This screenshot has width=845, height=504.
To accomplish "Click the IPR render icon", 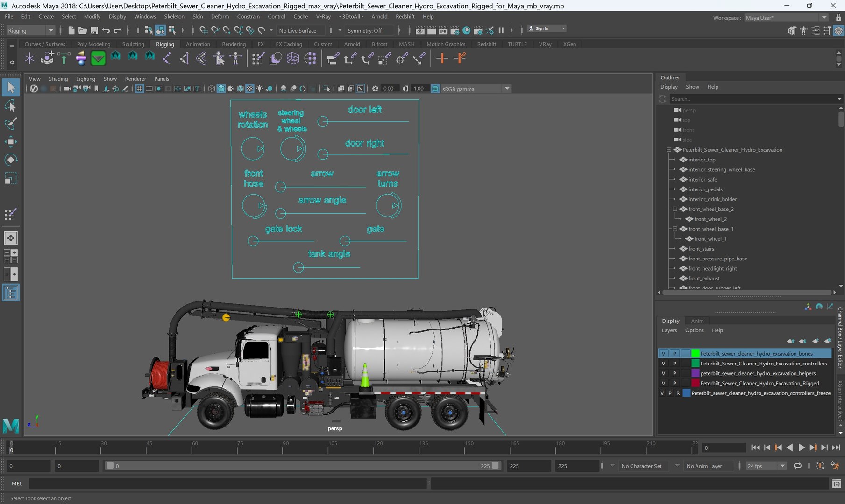I will (443, 30).
